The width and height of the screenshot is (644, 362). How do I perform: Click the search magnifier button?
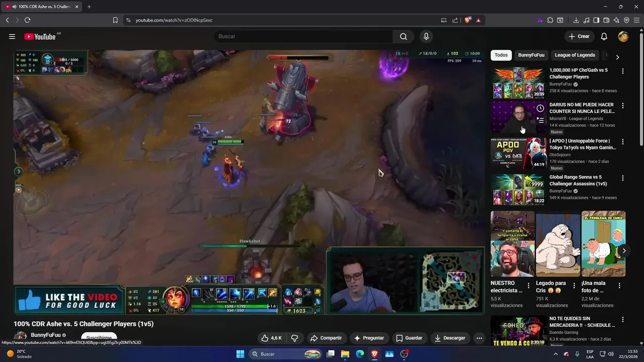coord(404,36)
